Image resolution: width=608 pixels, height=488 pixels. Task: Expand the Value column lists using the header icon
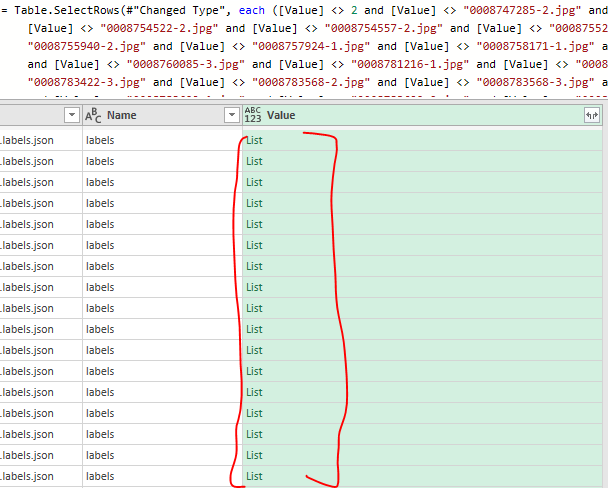[592, 115]
